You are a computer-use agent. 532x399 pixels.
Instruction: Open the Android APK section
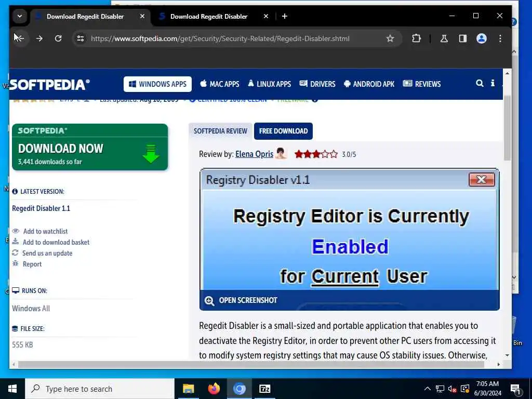coord(369,84)
